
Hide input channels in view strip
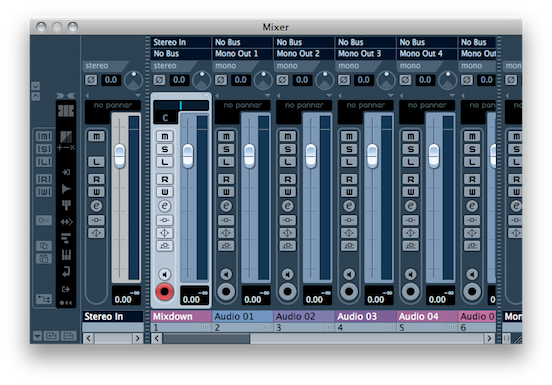(66, 172)
